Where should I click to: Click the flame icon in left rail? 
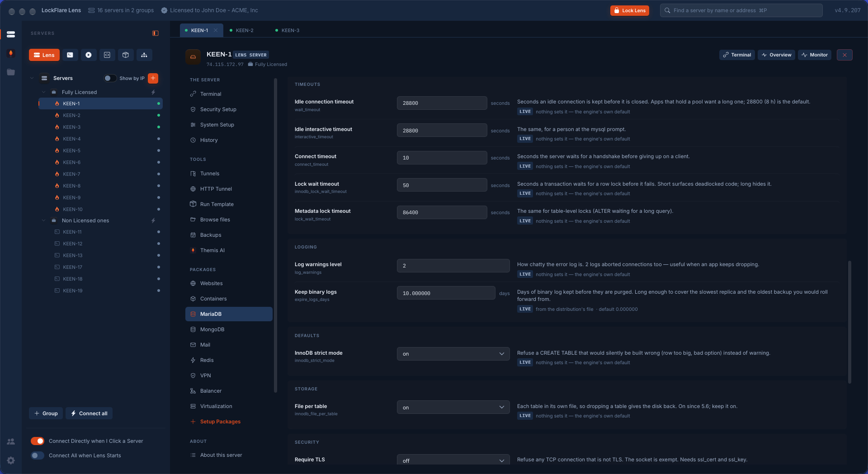[x=11, y=53]
